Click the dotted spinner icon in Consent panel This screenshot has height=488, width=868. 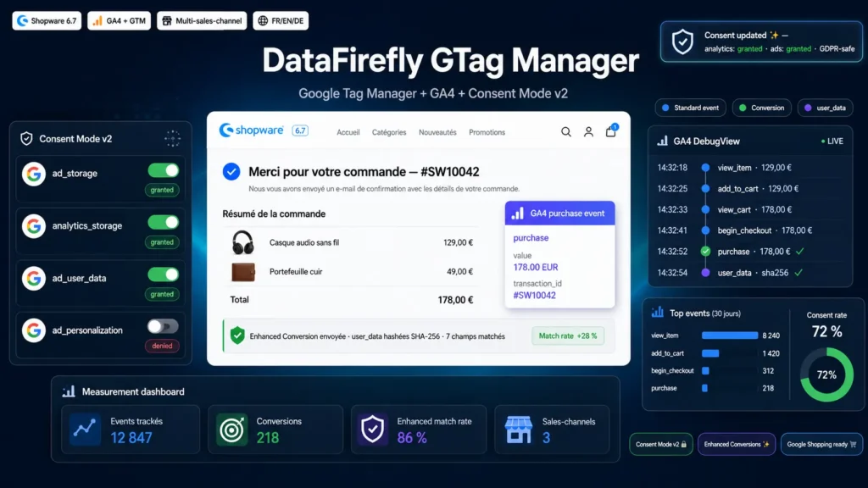coord(173,138)
